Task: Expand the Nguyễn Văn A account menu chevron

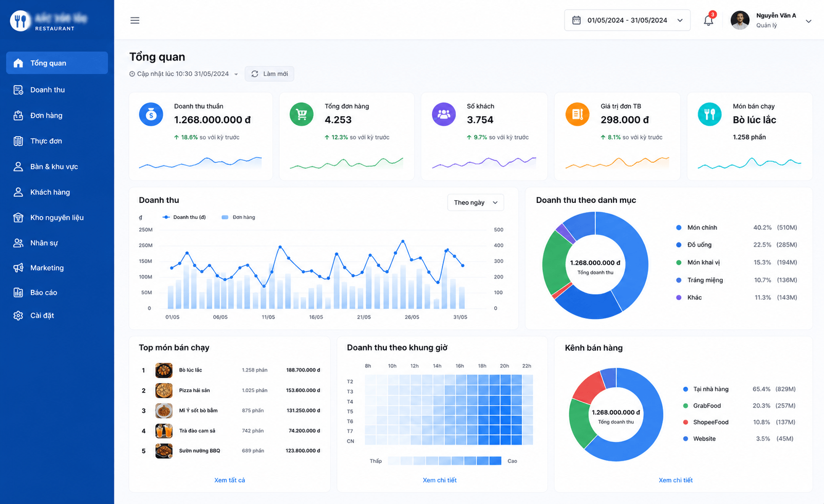Action: click(x=809, y=21)
